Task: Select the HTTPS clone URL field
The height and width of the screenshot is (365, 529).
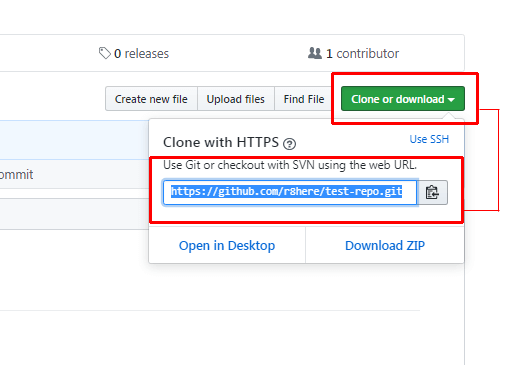Action: click(290, 192)
